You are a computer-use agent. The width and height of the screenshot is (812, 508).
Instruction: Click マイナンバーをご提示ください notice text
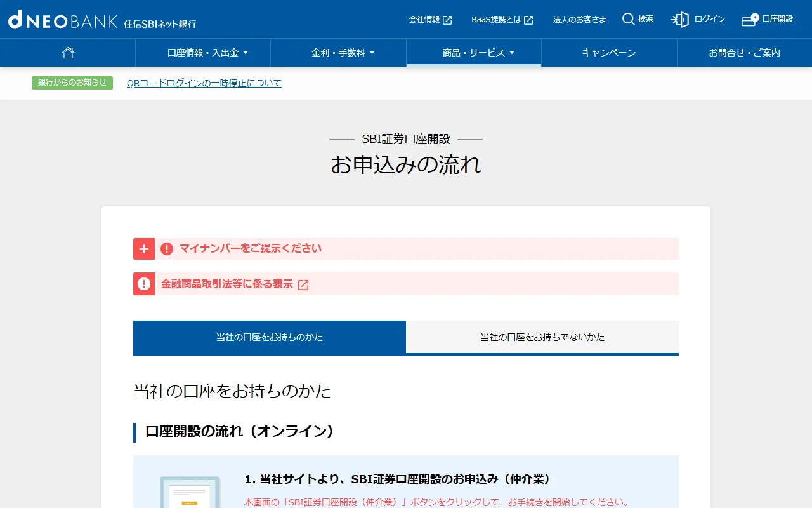(251, 248)
